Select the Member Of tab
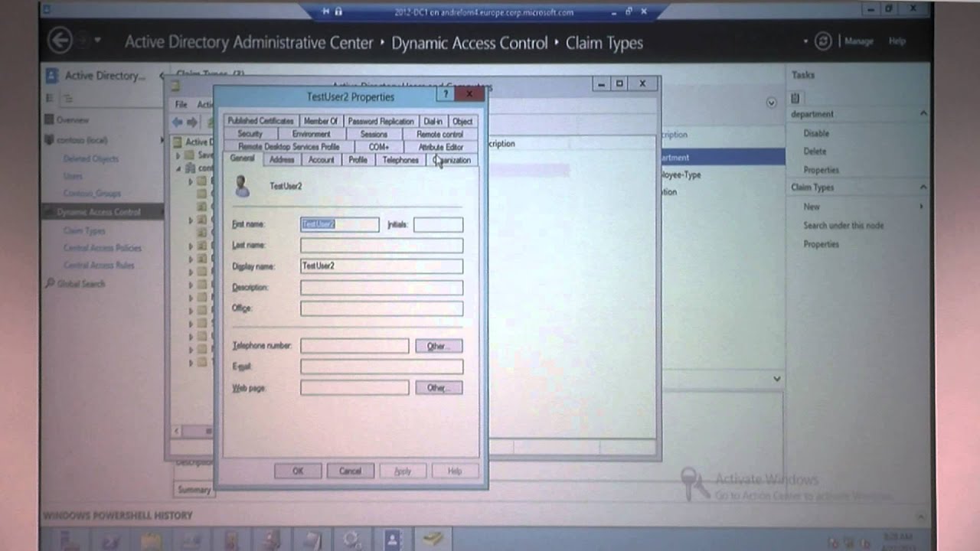 coord(320,121)
